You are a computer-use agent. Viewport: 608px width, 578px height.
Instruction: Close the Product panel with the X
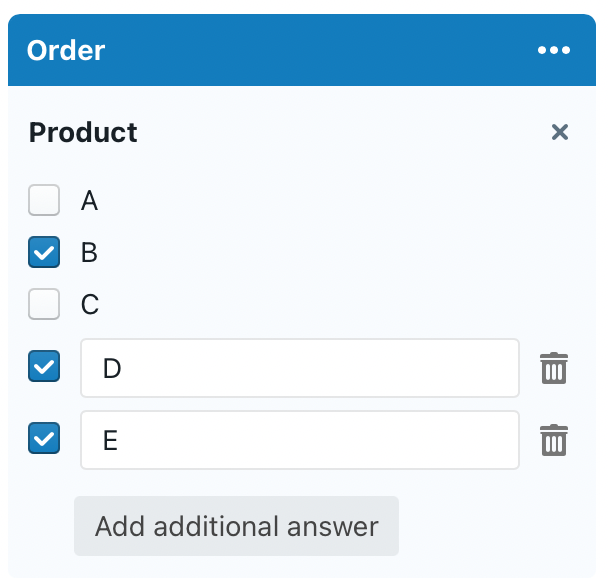click(560, 132)
